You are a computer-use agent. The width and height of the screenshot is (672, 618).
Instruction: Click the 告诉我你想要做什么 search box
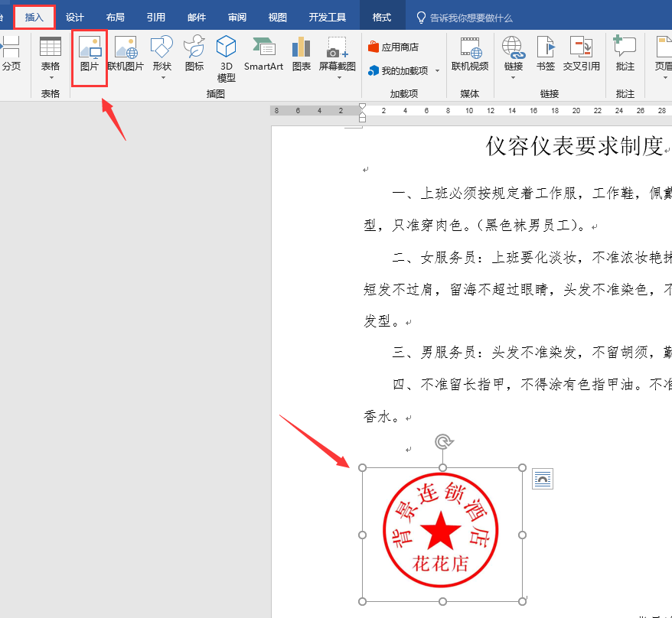[x=465, y=18]
